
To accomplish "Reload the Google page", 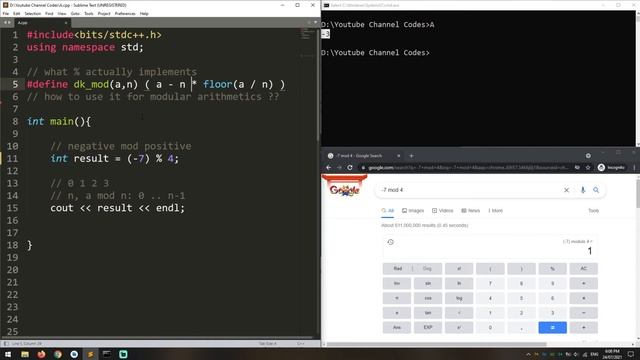I will (350, 167).
